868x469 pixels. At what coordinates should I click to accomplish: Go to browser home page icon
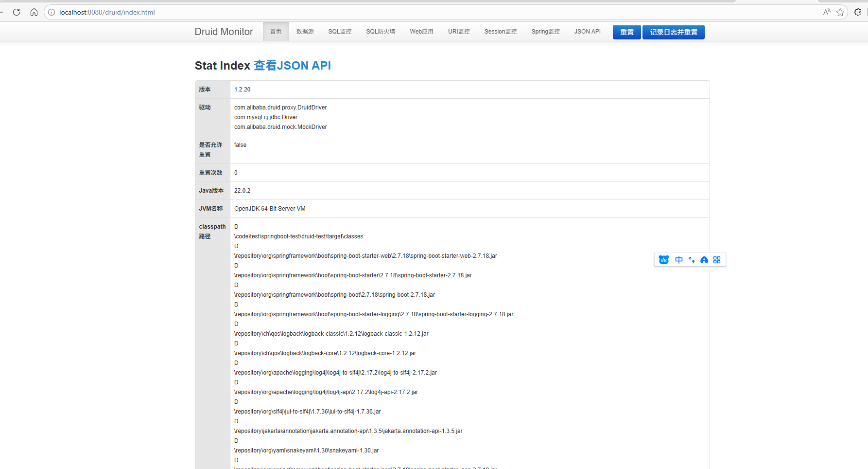(34, 12)
